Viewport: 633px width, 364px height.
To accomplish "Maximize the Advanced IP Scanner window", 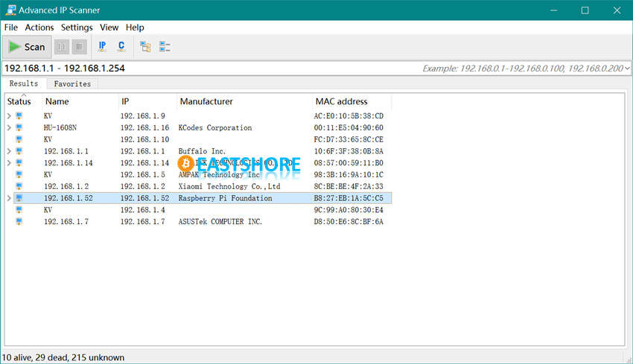I will point(585,10).
